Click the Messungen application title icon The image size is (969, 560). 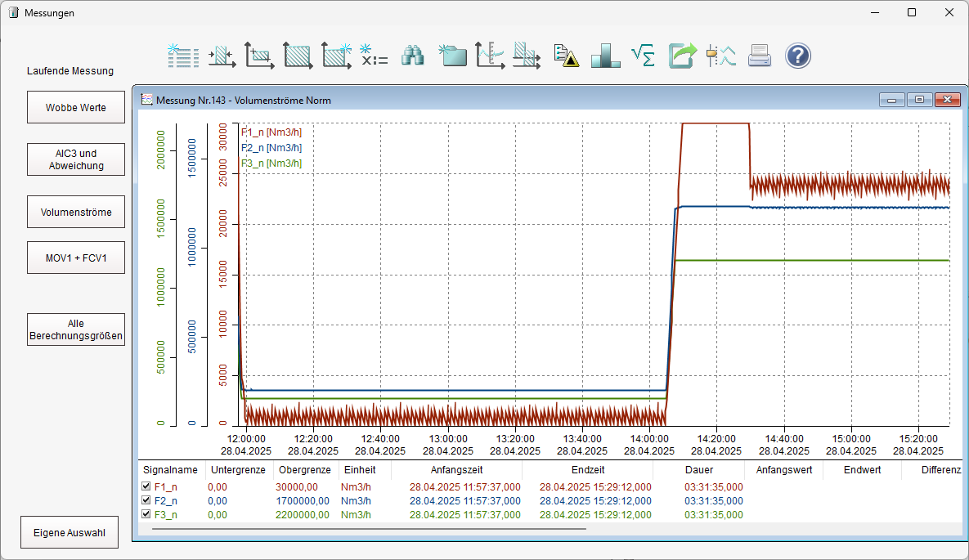(14, 12)
